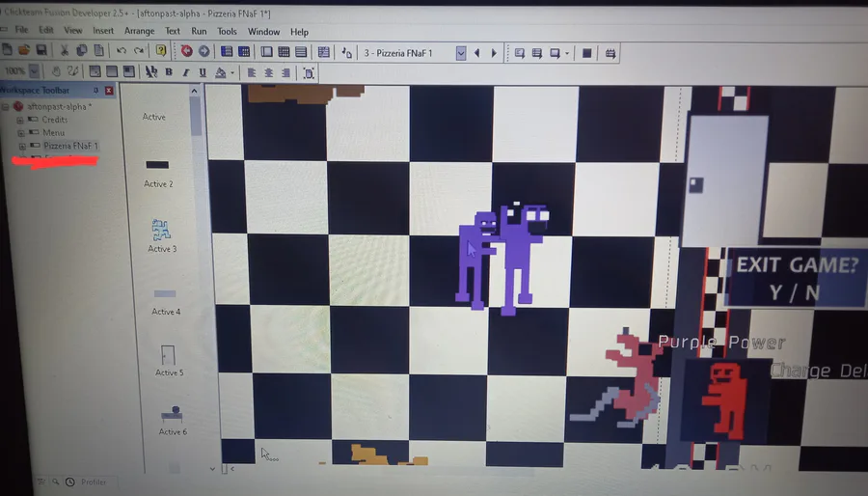Viewport: 868px width, 496px height.
Task: Click the Copy icon in toolbar
Action: point(81,50)
